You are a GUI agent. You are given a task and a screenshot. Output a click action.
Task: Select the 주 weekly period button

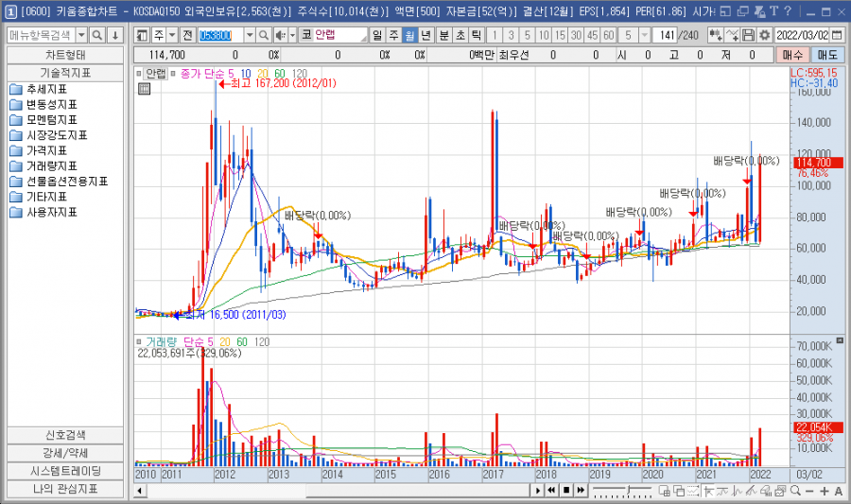coord(393,35)
